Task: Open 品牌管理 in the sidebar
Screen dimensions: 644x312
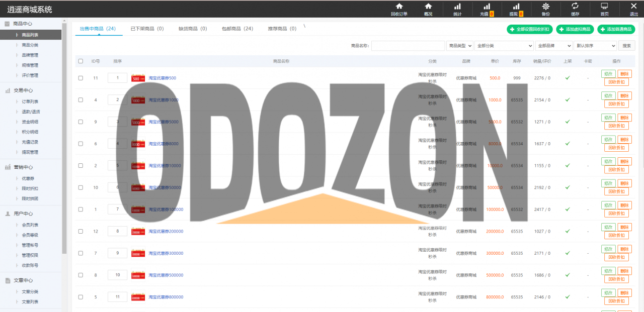Action: click(30, 55)
